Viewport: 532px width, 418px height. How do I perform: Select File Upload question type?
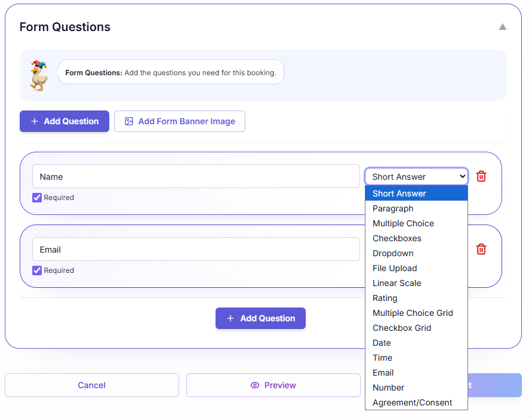tap(416, 268)
